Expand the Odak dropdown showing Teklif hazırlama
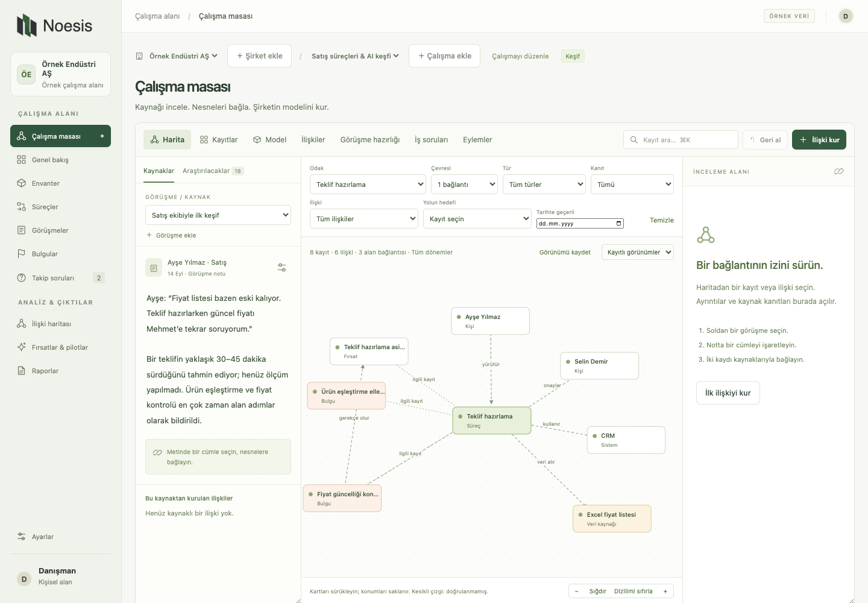Image resolution: width=868 pixels, height=603 pixels. (x=368, y=185)
